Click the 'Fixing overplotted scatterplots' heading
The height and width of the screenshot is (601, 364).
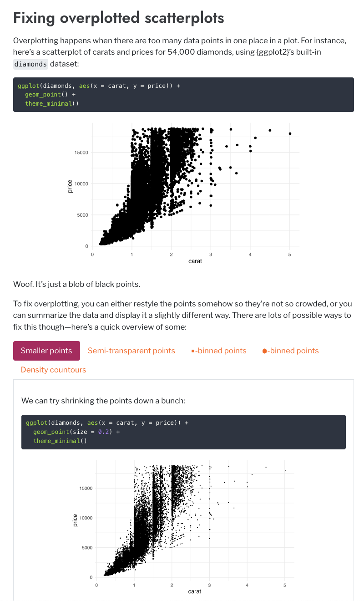pos(118,18)
